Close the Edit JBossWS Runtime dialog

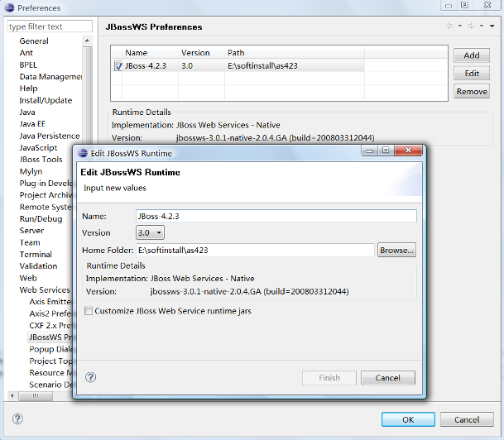408,150
